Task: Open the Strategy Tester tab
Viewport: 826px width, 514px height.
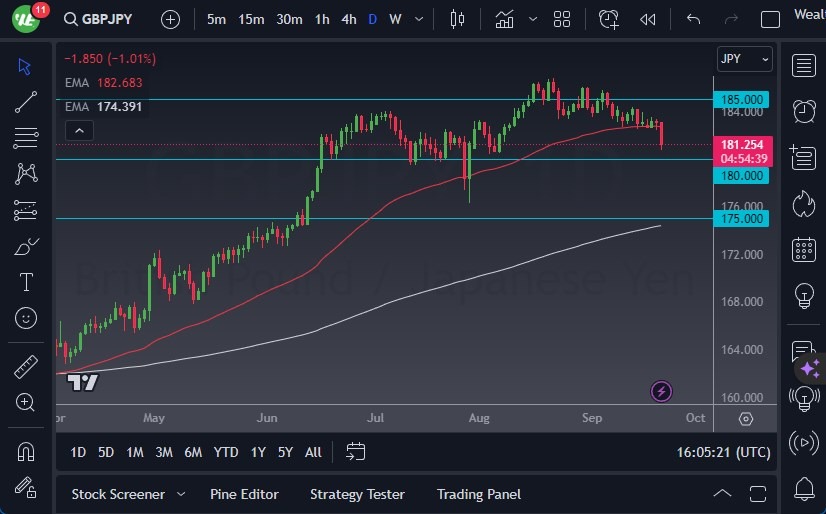Action: pos(357,494)
